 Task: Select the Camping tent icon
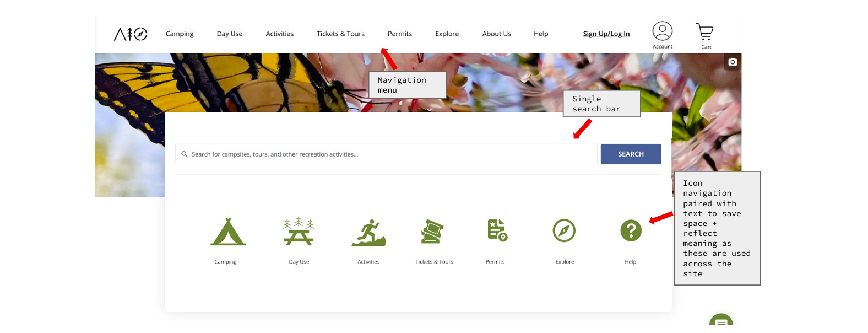click(x=228, y=232)
